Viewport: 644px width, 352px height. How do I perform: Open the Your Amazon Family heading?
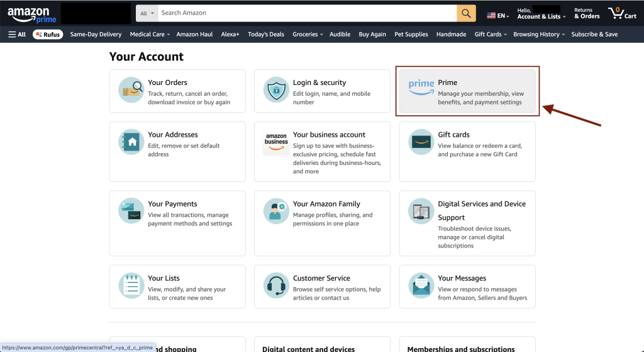click(x=326, y=204)
